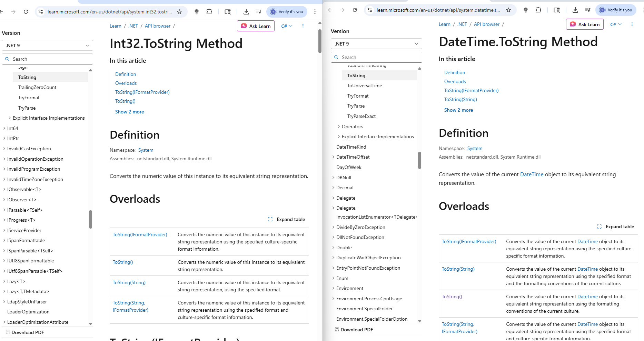Expand the Operators node in the DateTime sidebar
644x341 pixels.
pos(339,127)
